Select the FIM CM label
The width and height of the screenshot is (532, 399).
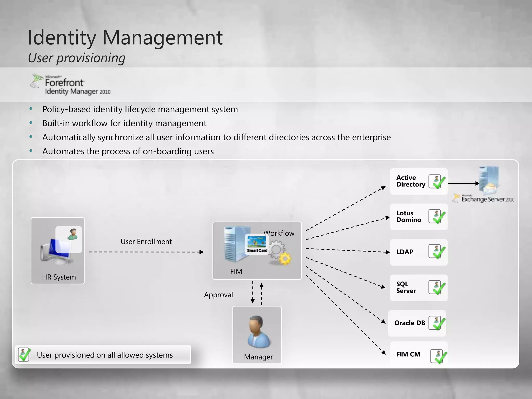click(x=408, y=354)
